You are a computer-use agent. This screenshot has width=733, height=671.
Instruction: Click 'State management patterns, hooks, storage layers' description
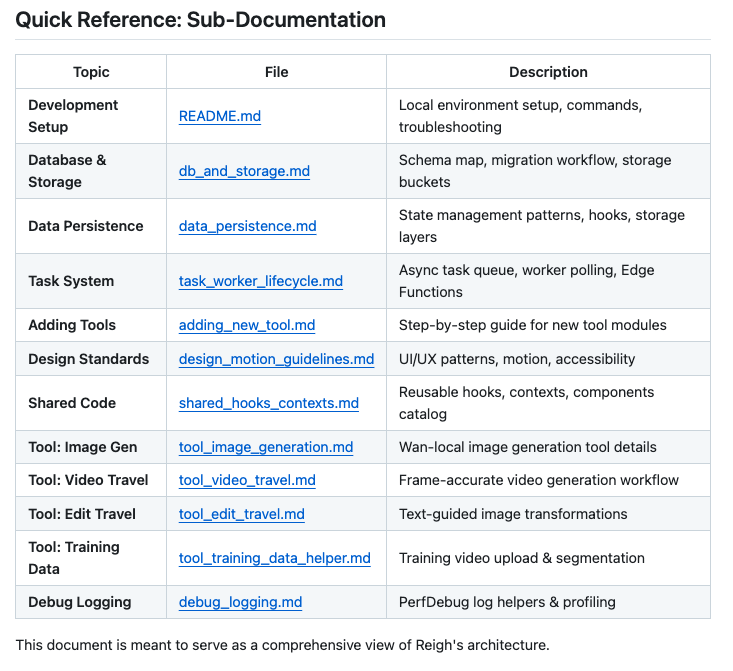pyautogui.click(x=542, y=226)
